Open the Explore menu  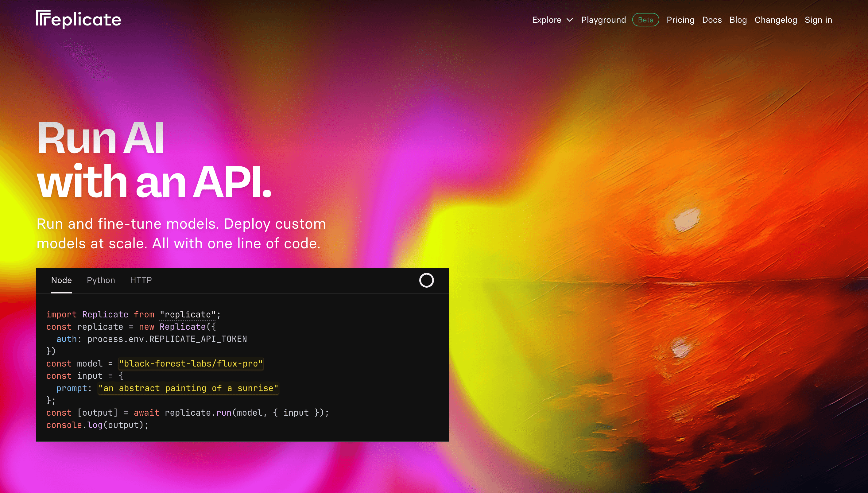pos(552,20)
